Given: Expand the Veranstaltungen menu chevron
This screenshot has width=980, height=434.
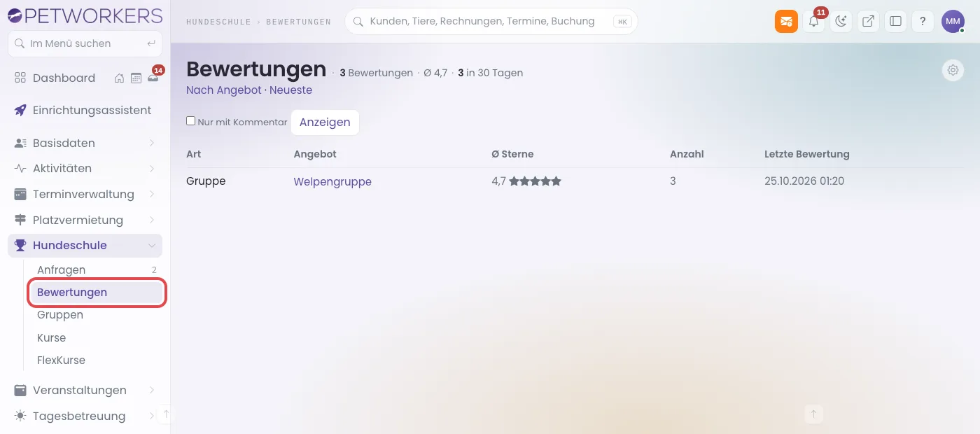Looking at the screenshot, I should coord(152,391).
